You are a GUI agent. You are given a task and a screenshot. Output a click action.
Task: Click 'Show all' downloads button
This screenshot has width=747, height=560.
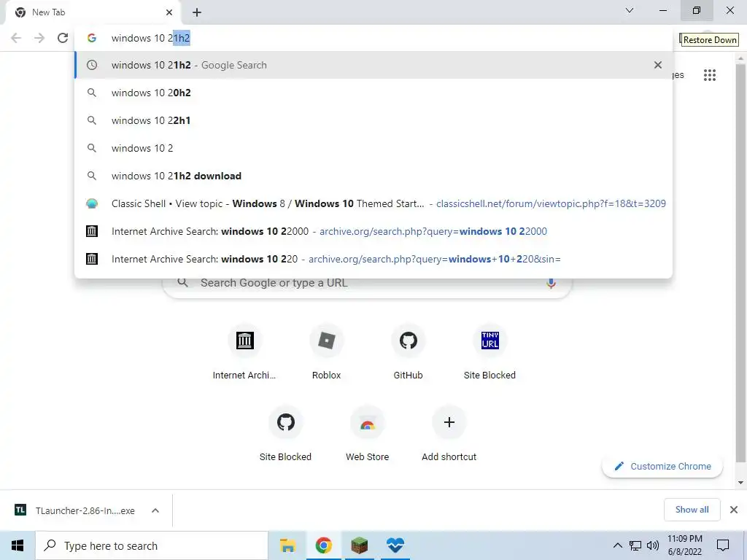point(692,510)
